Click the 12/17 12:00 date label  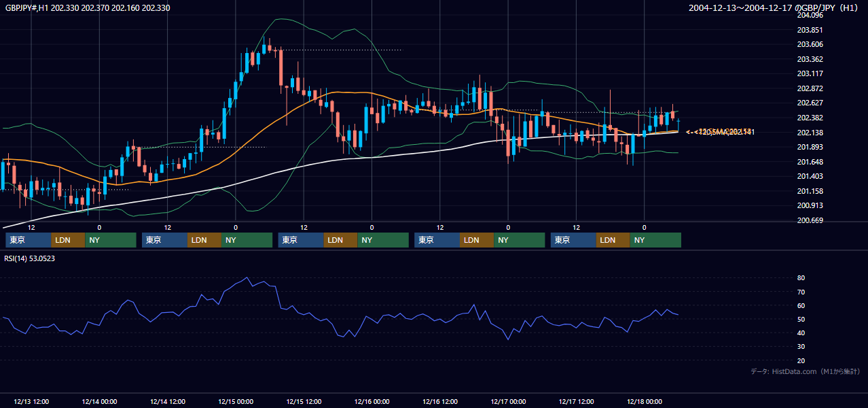[x=576, y=401]
